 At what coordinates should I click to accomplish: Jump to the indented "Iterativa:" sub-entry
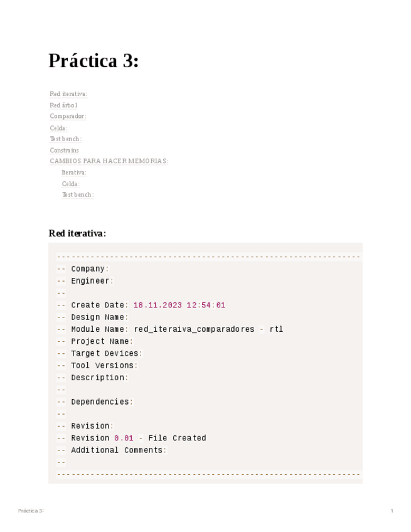pos(74,173)
